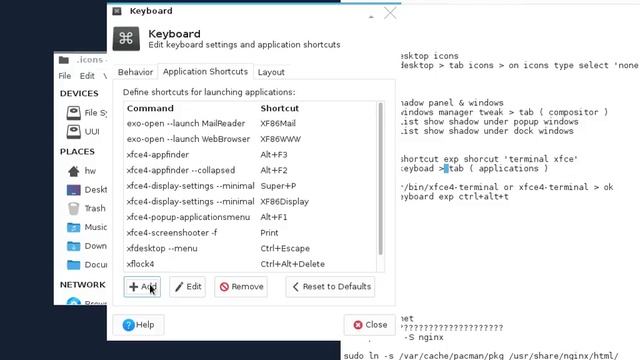Open the Layout tab
The height and width of the screenshot is (360, 640).
(x=271, y=72)
